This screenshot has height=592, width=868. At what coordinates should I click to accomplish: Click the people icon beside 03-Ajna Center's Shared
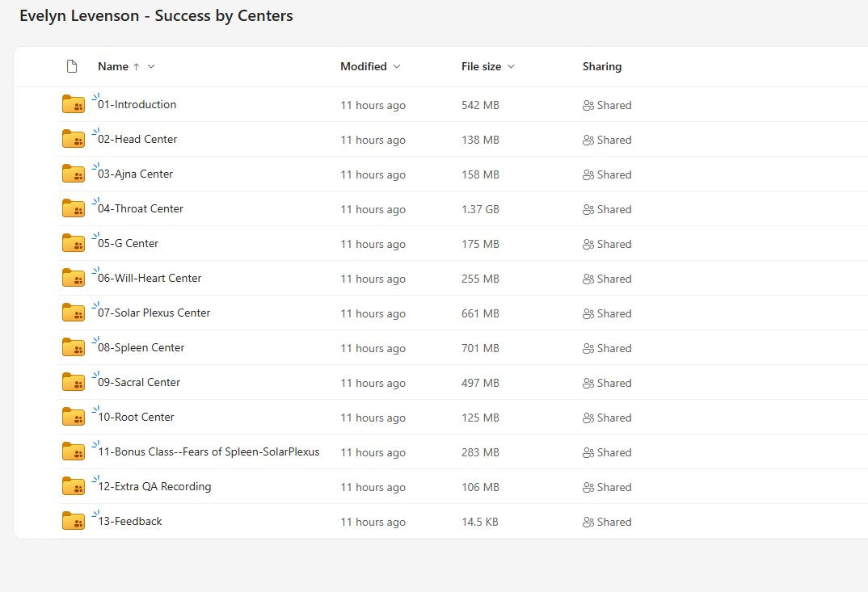(x=589, y=174)
